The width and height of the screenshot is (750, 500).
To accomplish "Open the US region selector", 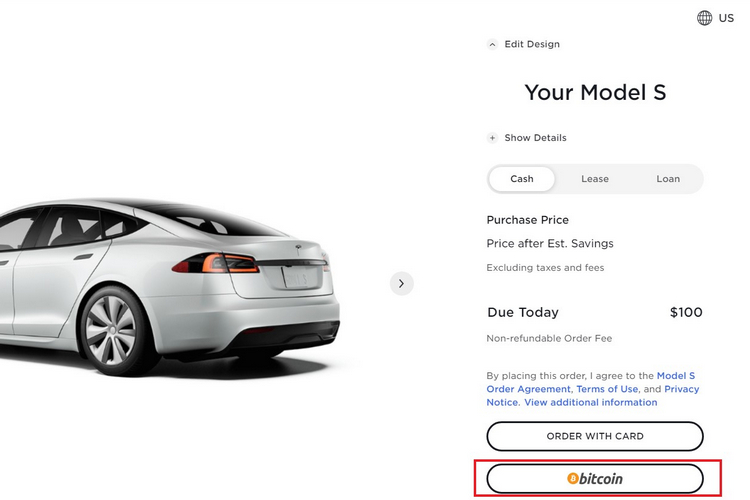I will 726,18.
